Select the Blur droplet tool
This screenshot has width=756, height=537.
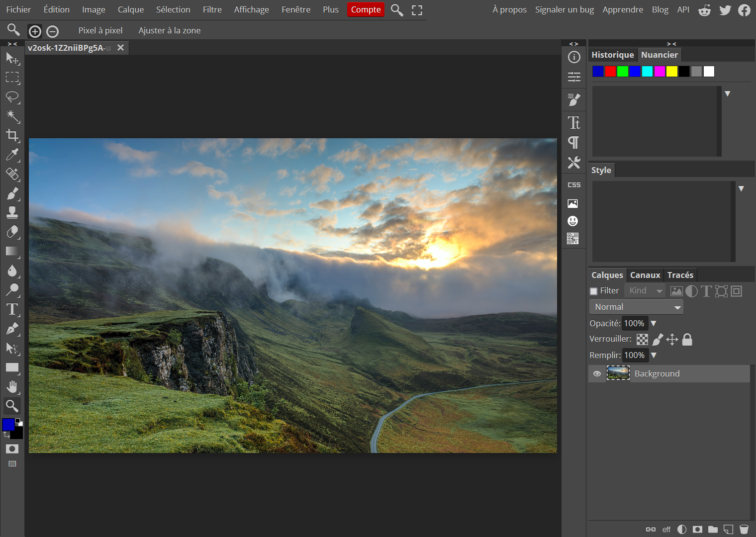tap(12, 270)
